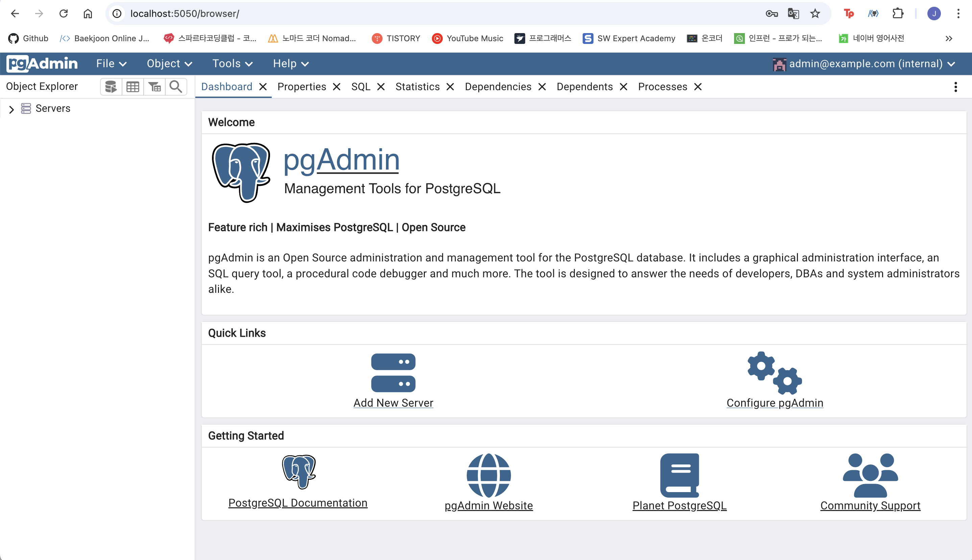Click the Search Objects magnifier icon

click(176, 86)
